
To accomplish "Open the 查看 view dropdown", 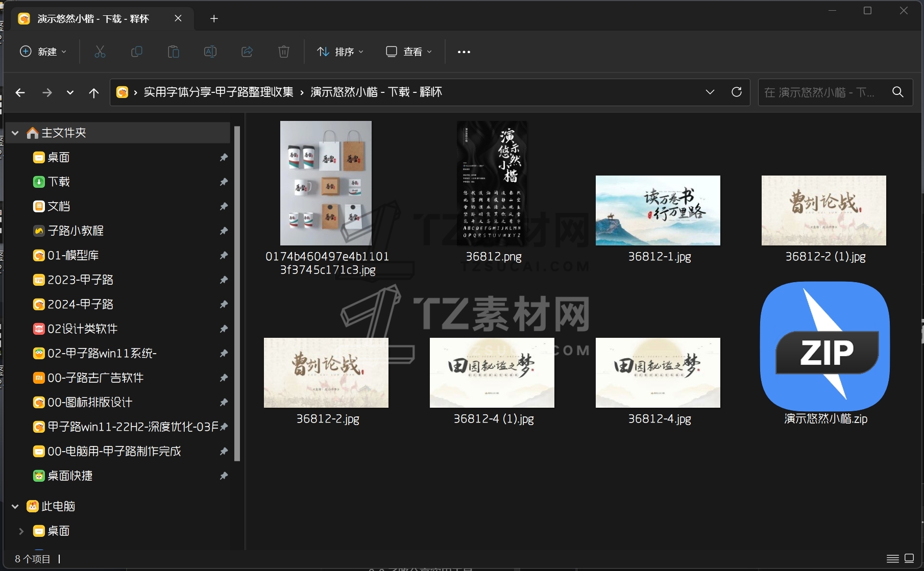I will (x=409, y=52).
